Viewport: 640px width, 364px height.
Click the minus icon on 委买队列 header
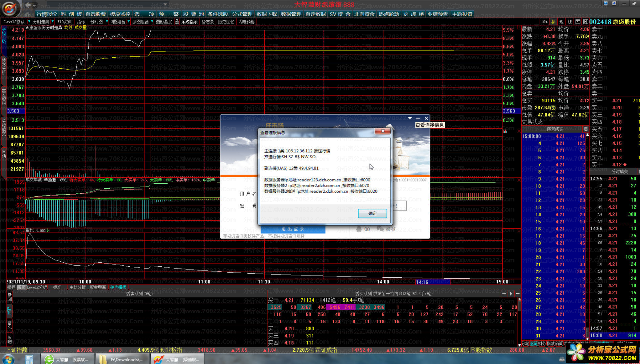click(x=518, y=294)
